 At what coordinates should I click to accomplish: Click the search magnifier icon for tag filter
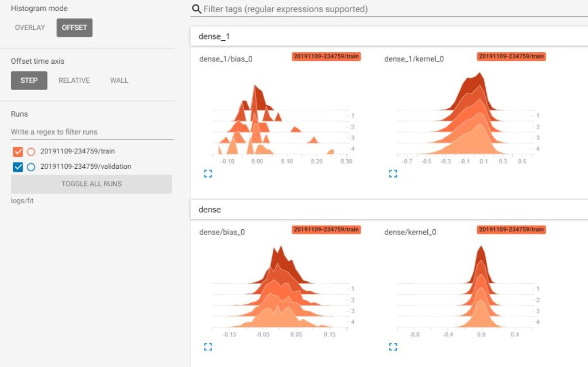[196, 9]
